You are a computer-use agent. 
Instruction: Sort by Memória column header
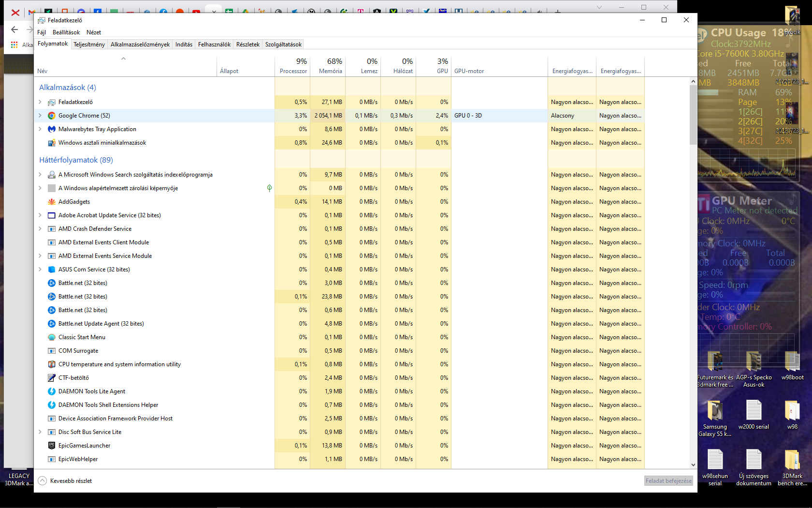pyautogui.click(x=328, y=66)
